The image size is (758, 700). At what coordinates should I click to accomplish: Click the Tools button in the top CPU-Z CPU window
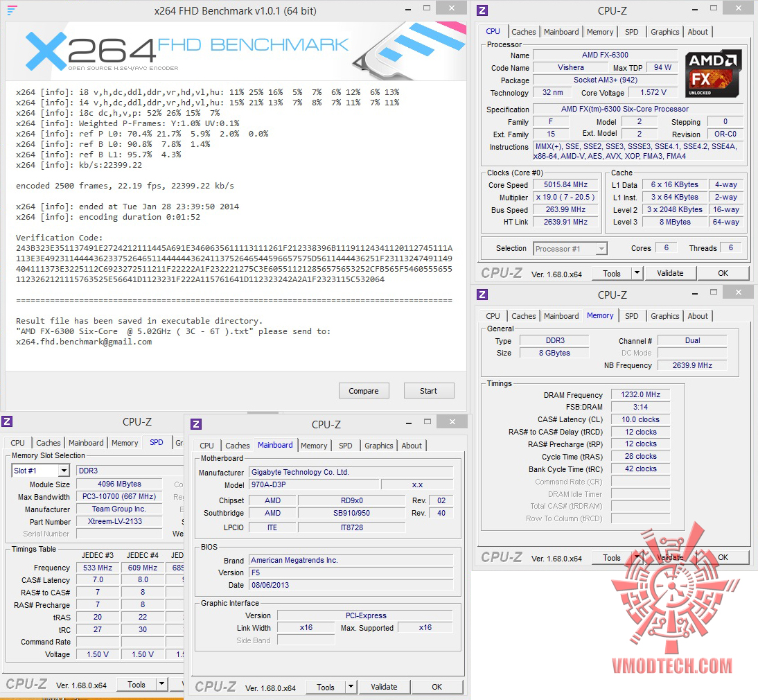click(612, 274)
